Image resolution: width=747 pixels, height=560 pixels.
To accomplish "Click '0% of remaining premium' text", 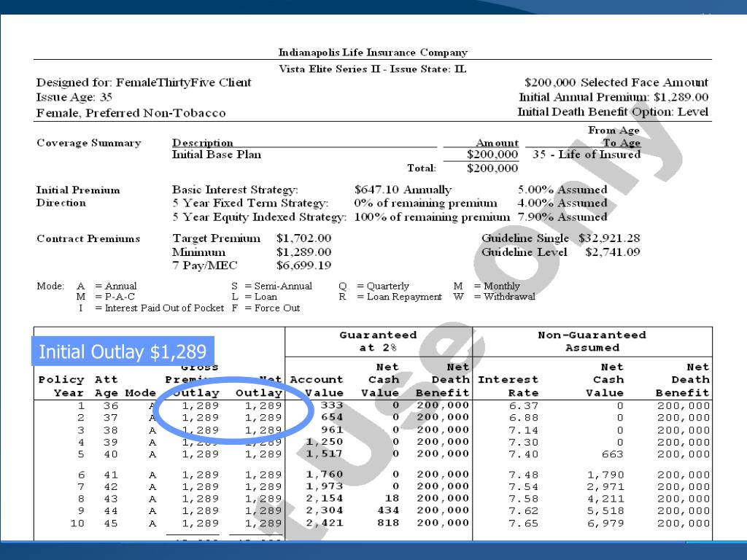I will (x=425, y=203).
